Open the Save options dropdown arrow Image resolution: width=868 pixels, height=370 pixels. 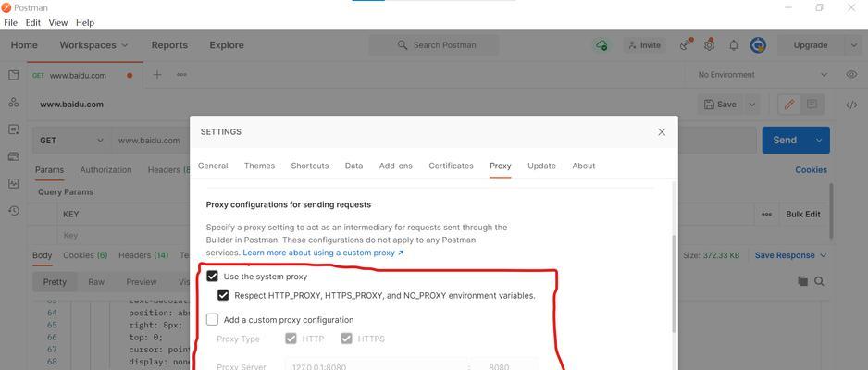click(x=751, y=104)
